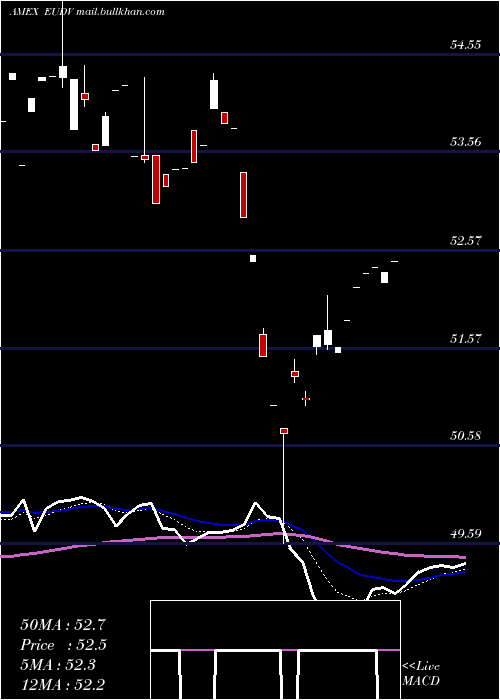
Task: Click the 53.56 price level label
Action: tap(465, 142)
